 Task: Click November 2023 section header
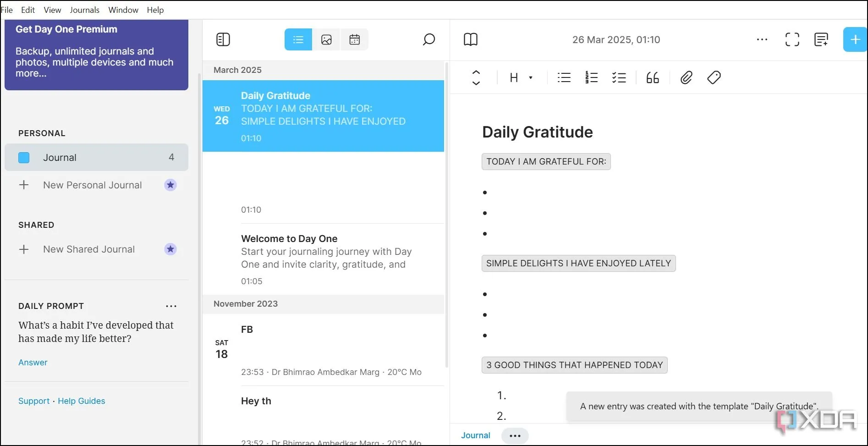323,304
